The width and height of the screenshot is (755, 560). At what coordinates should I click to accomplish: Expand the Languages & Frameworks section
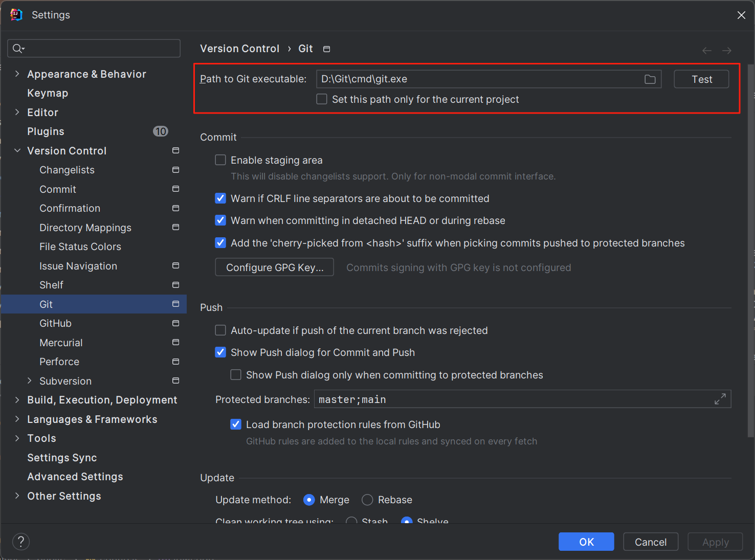(17, 419)
